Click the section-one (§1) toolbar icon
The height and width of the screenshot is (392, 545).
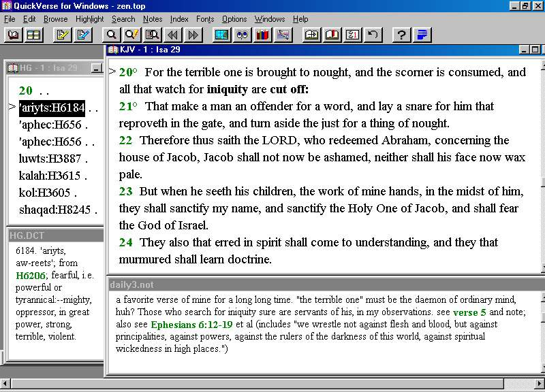pyautogui.click(x=352, y=35)
